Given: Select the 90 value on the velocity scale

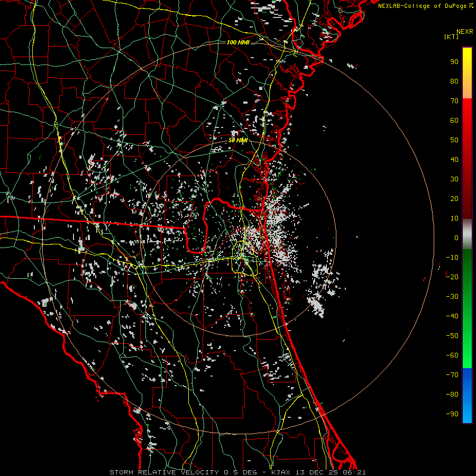Looking at the screenshot, I should 454,62.
